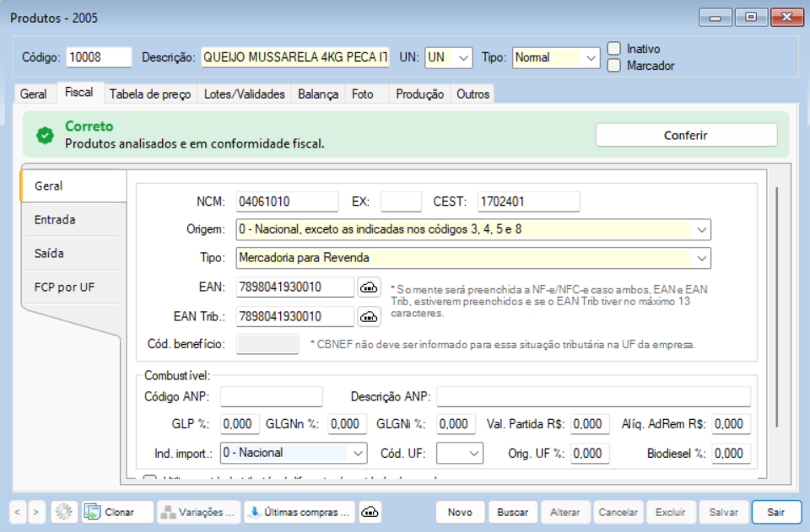Image resolution: width=810 pixels, height=532 pixels.
Task: Click the cloud icon in the bottom toolbar
Action: 370,512
